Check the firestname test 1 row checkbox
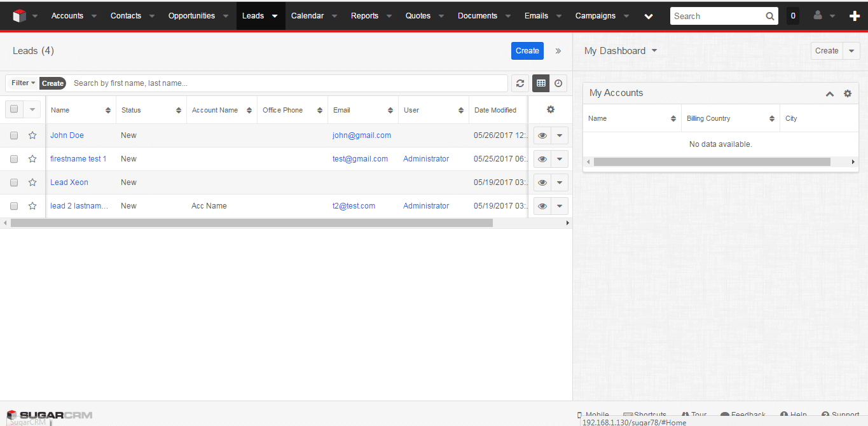Screen dimensions: 868x426 [14, 159]
